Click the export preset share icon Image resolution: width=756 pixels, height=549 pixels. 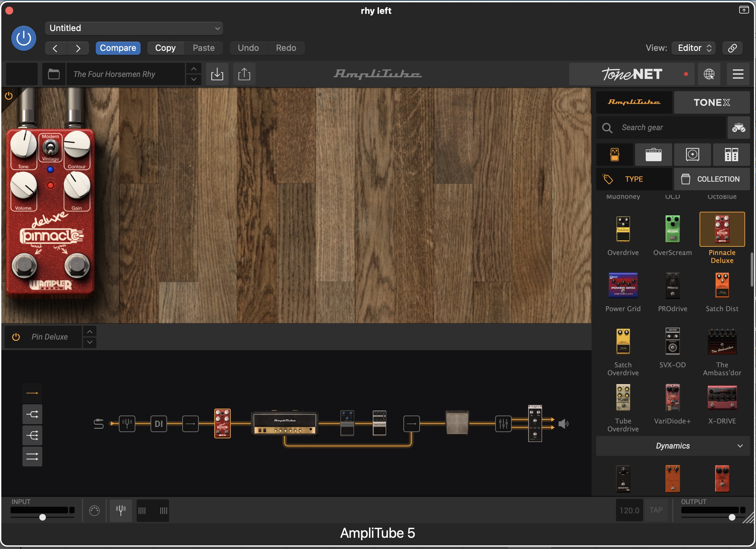point(244,74)
